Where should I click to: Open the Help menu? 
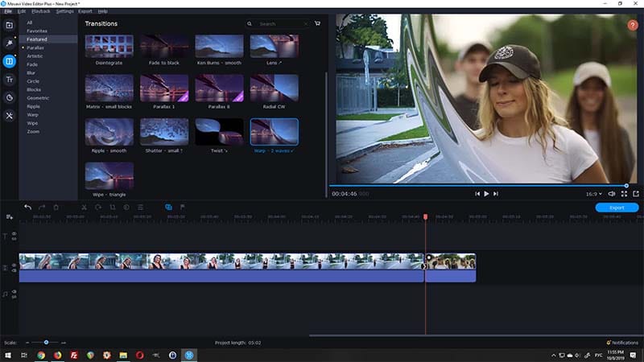point(103,11)
